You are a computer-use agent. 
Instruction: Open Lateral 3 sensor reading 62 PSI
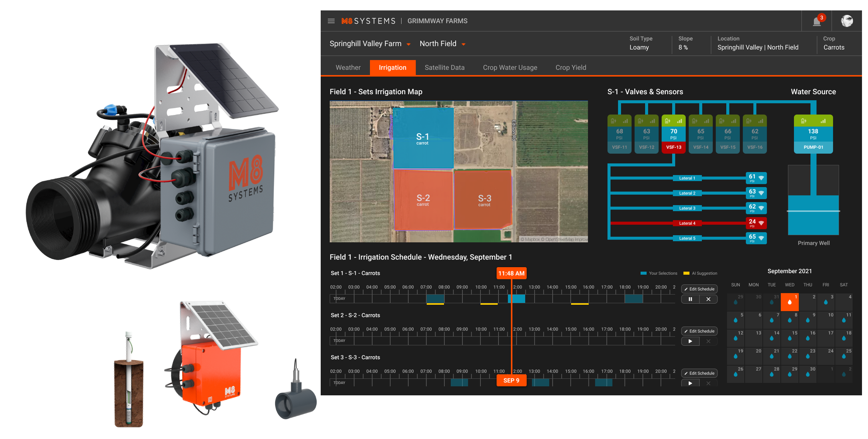pyautogui.click(x=756, y=208)
